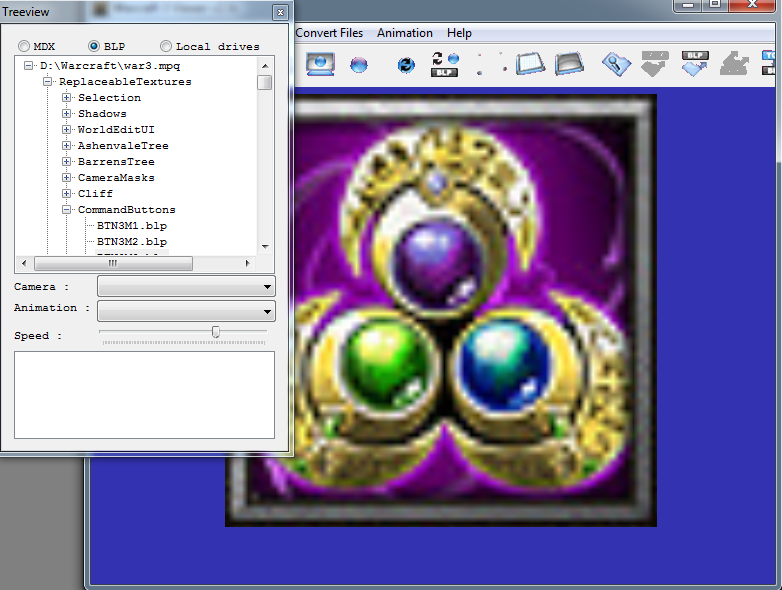Click the tree scroll right arrow
The width and height of the screenshot is (782, 590).
[248, 263]
